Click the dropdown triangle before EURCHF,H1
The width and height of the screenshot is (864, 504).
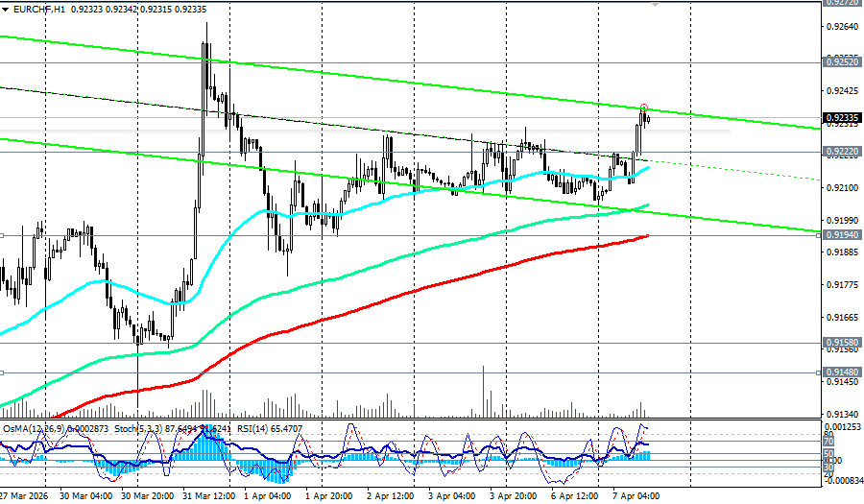coord(6,8)
